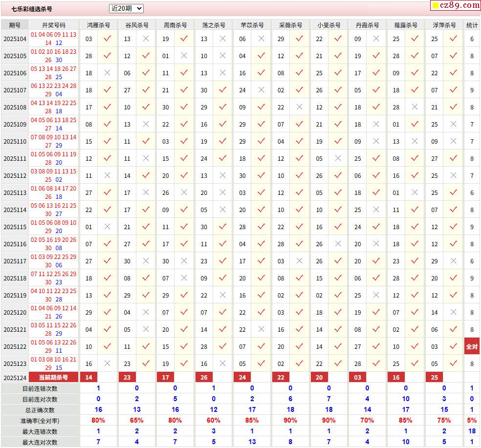Click the X mark in 谷风杀号 for 2025104
The width and height of the screenshot is (481, 448).
(x=146, y=39)
